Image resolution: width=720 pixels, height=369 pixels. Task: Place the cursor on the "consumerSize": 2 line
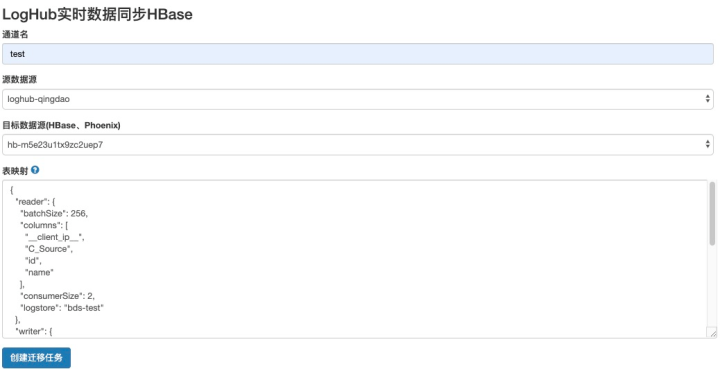pos(57,296)
